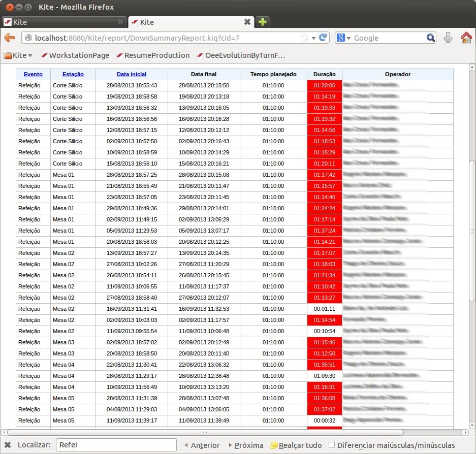
Task: Click start date 16/09/2013 11:31:41
Action: [132, 309]
